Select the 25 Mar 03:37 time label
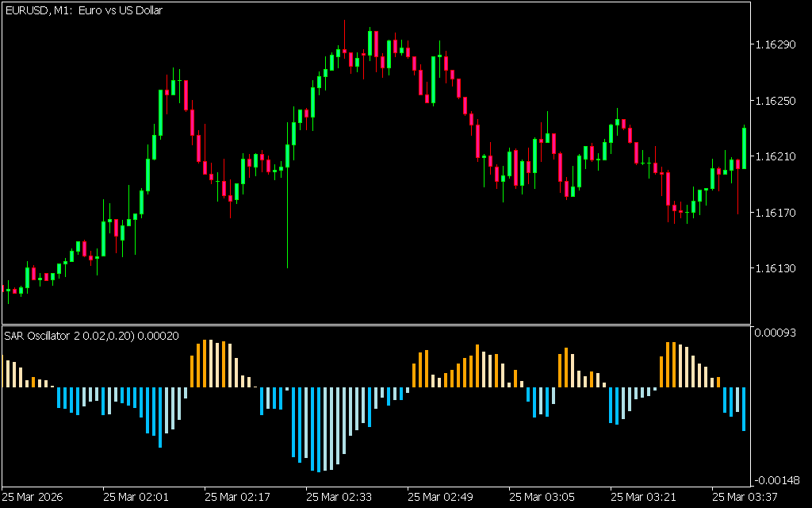 [745, 497]
